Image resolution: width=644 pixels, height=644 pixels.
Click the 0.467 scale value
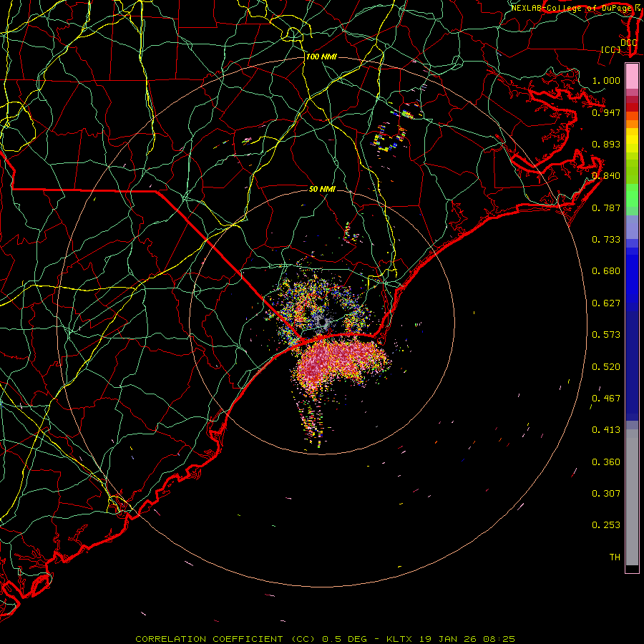[x=606, y=399]
